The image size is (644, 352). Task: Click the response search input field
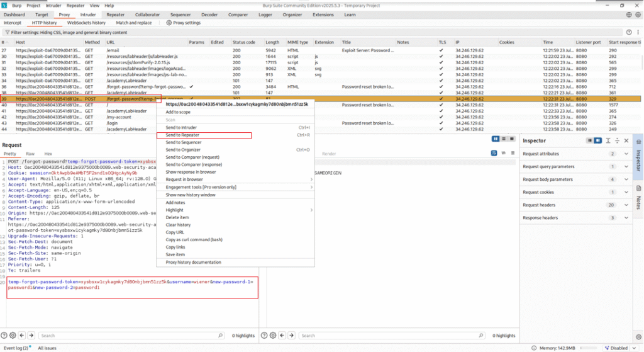392,336
